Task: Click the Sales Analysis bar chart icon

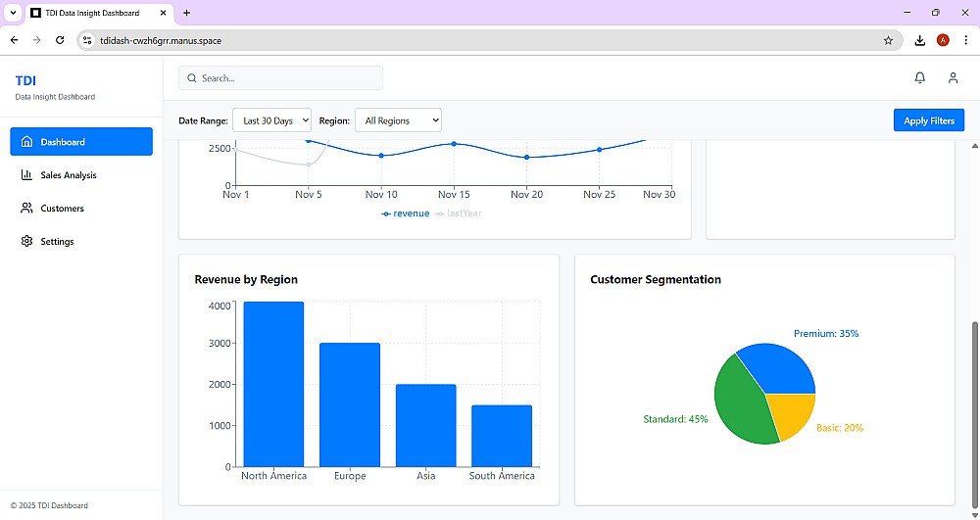Action: click(26, 174)
